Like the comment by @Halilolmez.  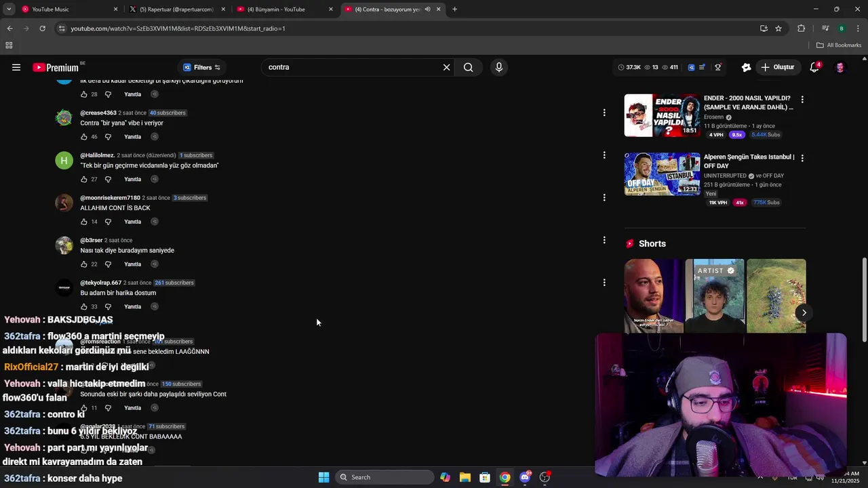coord(84,180)
